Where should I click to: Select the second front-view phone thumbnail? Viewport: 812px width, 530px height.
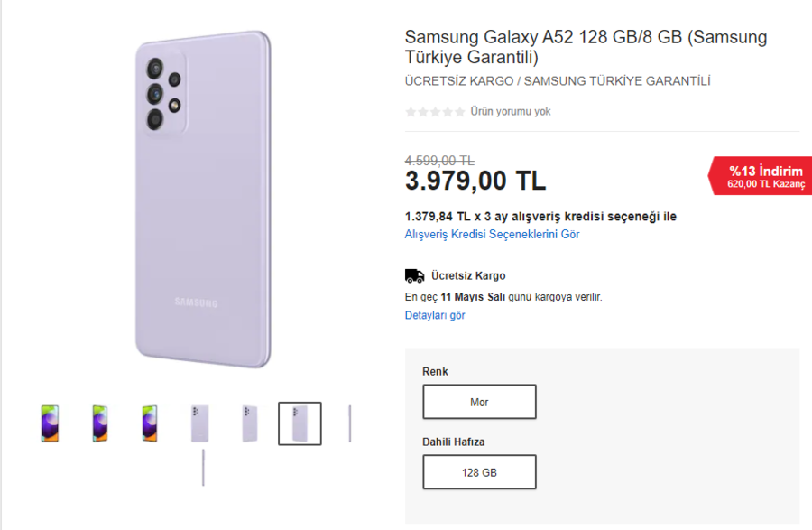99,423
